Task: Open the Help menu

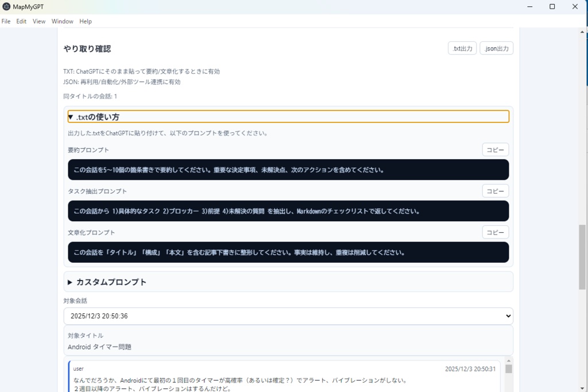Action: click(x=85, y=21)
